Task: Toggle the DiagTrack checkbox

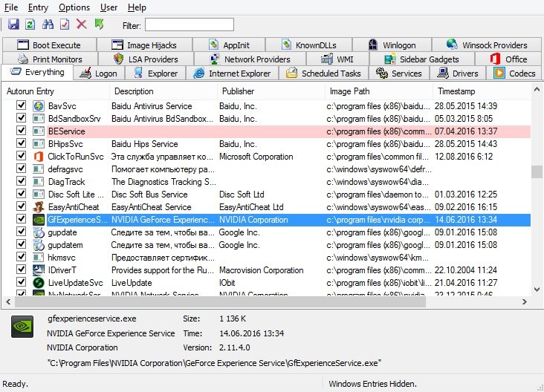Action: 21,181
